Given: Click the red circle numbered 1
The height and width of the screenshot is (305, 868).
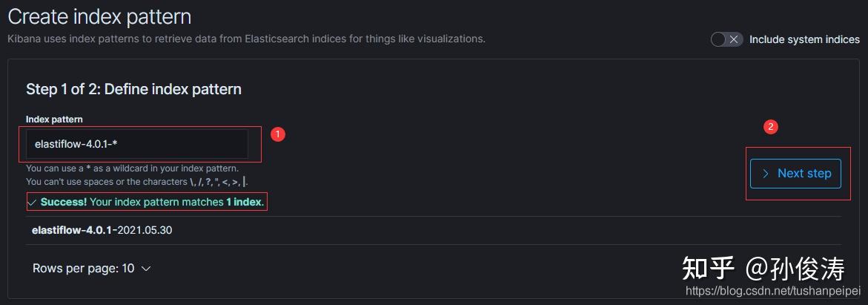Looking at the screenshot, I should pyautogui.click(x=277, y=134).
